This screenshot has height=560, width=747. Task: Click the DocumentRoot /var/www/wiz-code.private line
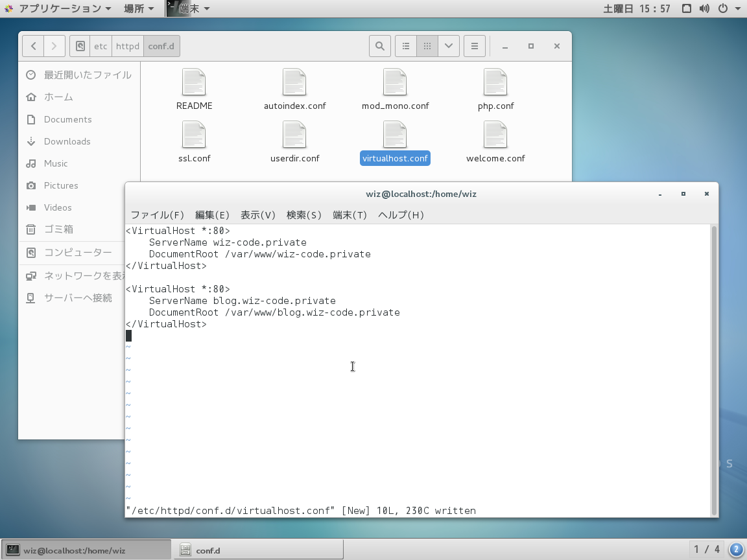tap(259, 254)
